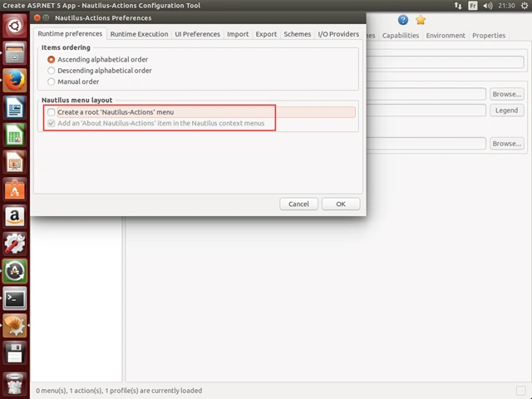Screen dimensions: 532x399
Task: Select Ascending alphabetical order
Action: coord(98,59)
